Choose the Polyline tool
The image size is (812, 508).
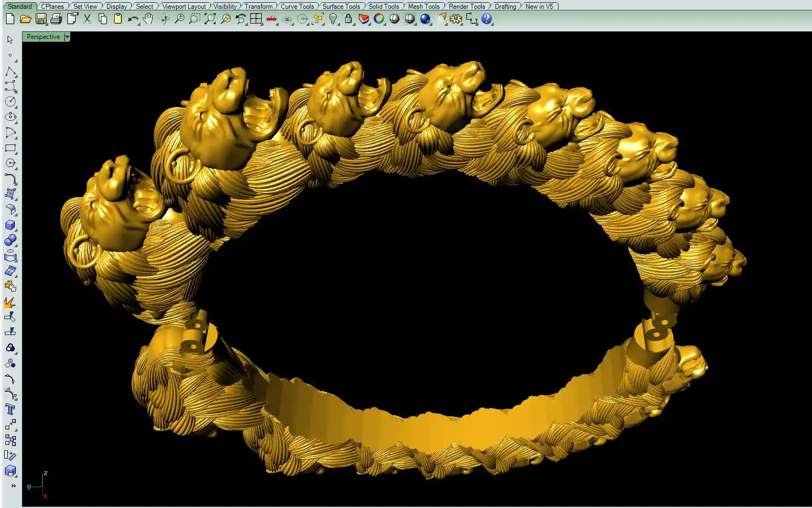[10, 72]
